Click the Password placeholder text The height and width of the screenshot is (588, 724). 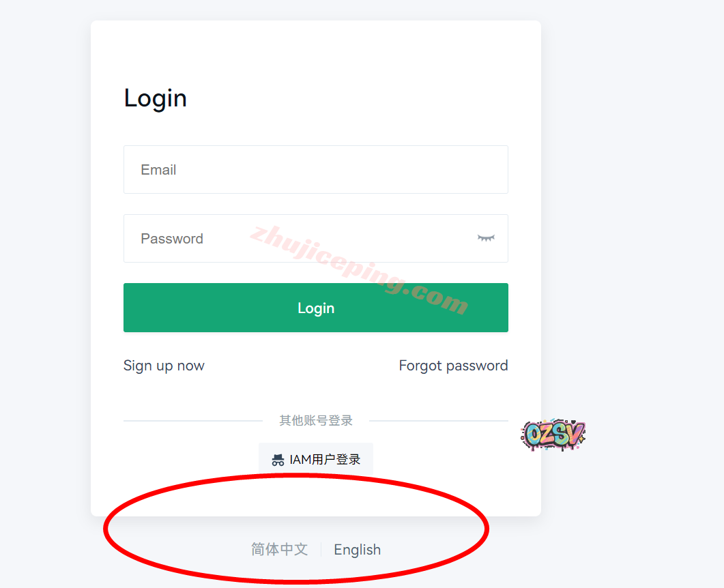coord(172,239)
